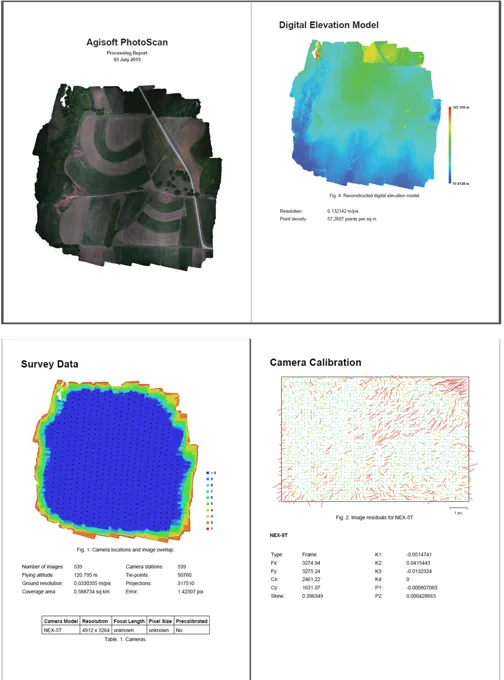
Task: Click the 'Digital Elevation Model' heading
Action: (x=329, y=25)
